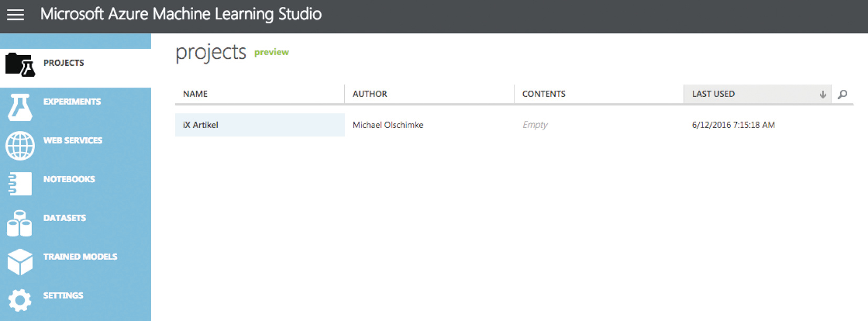Click the Contents column header
The height and width of the screenshot is (321, 868).
click(x=544, y=94)
